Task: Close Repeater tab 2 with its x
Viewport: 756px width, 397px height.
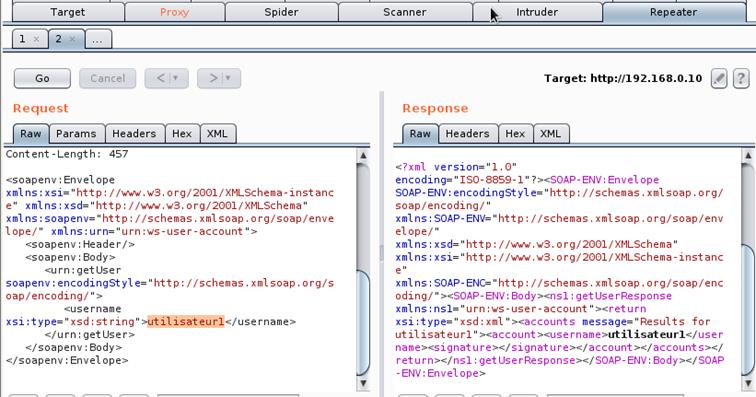Action: point(72,39)
